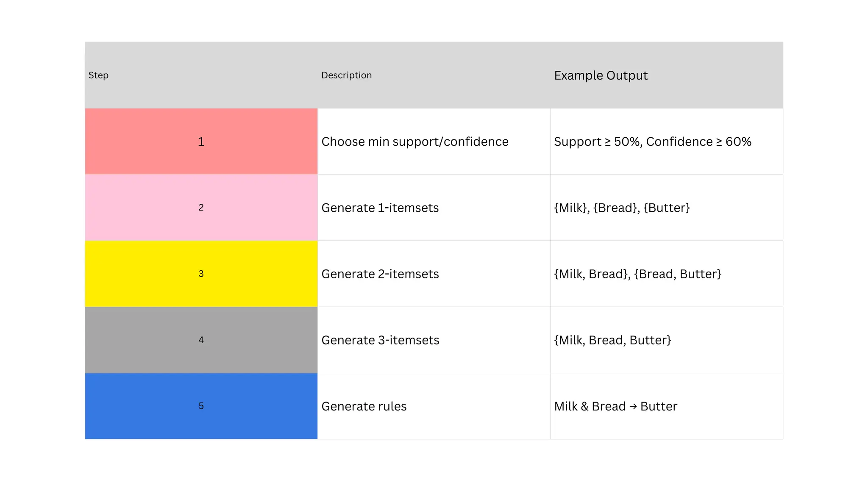Select the Description column header
Screen dimensions: 868x488
tap(346, 75)
